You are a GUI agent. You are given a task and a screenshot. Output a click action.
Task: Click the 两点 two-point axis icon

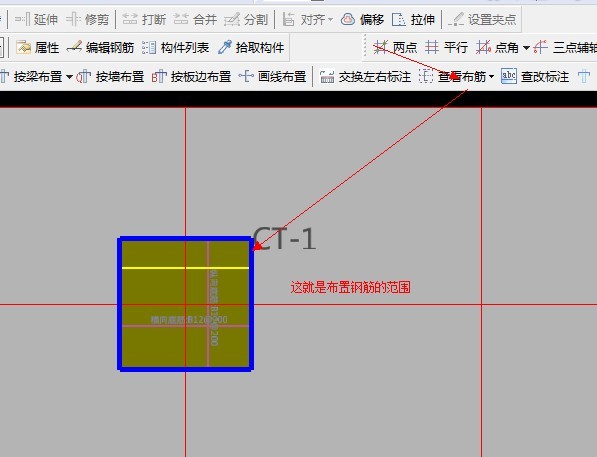pos(381,47)
